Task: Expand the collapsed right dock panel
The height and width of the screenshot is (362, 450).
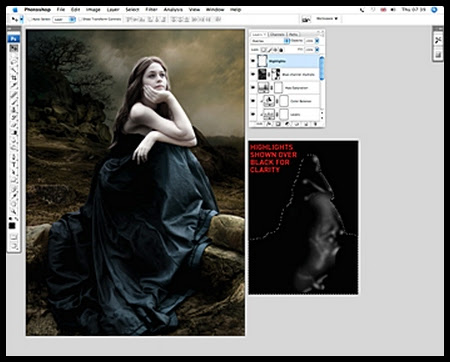Action: click(438, 30)
